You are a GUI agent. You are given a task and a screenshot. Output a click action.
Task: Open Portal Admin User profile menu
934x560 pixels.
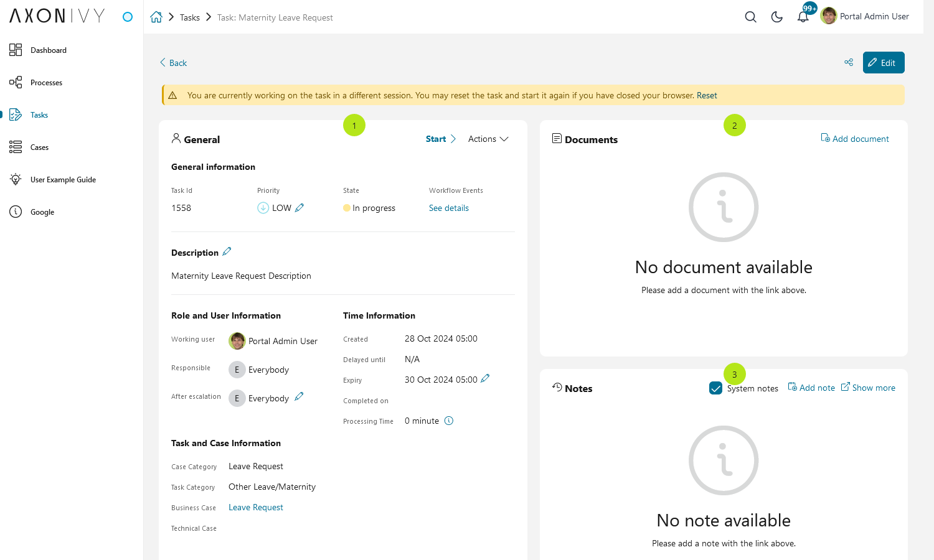[x=865, y=16]
